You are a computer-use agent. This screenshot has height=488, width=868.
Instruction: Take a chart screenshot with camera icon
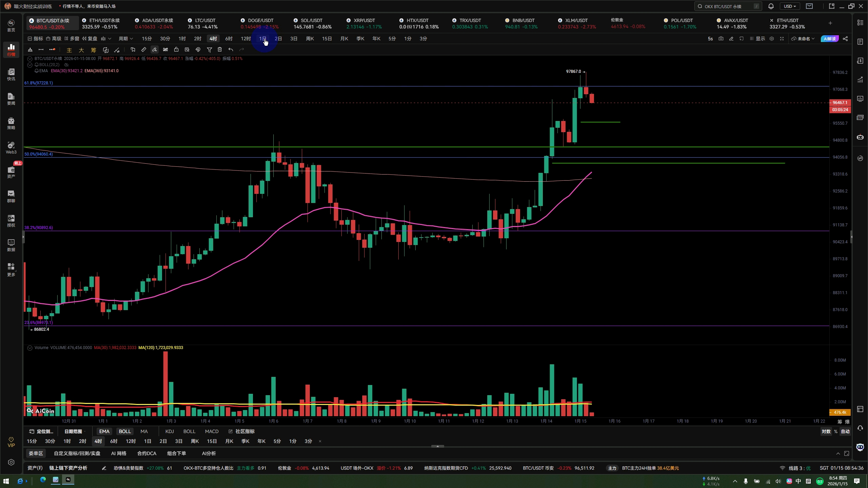tap(721, 39)
